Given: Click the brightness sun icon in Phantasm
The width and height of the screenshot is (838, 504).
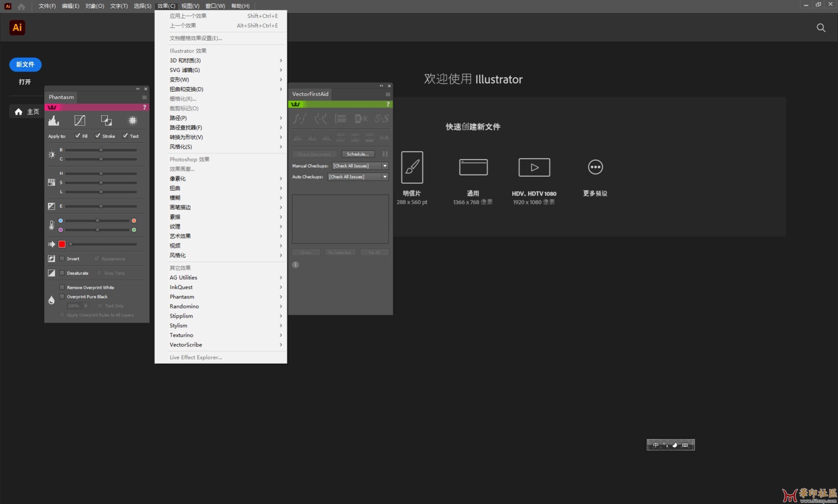Looking at the screenshot, I should click(x=52, y=154).
